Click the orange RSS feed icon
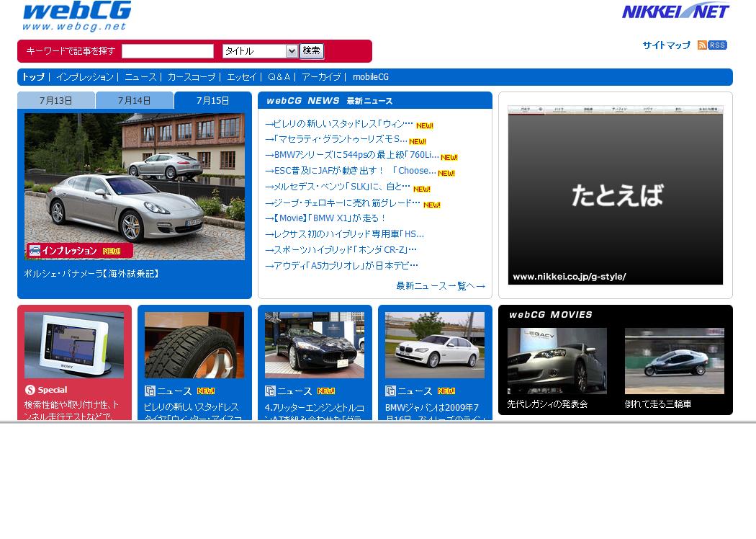This screenshot has height=539, width=756. (702, 45)
